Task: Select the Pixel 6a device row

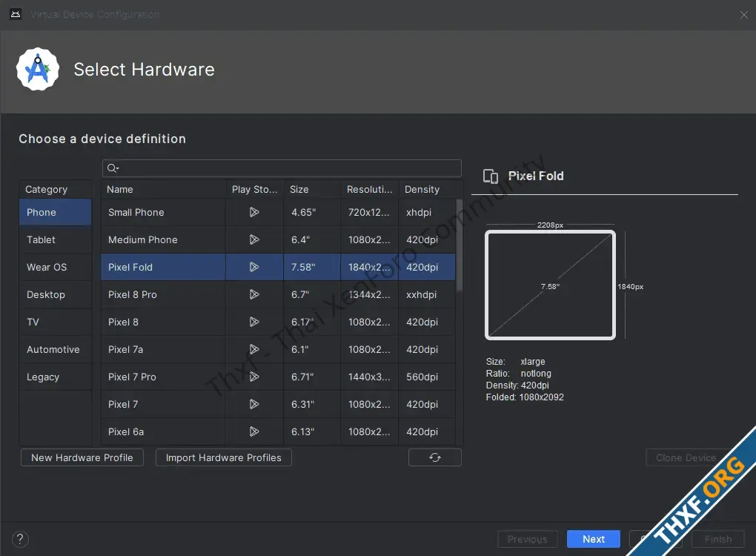Action: 278,431
